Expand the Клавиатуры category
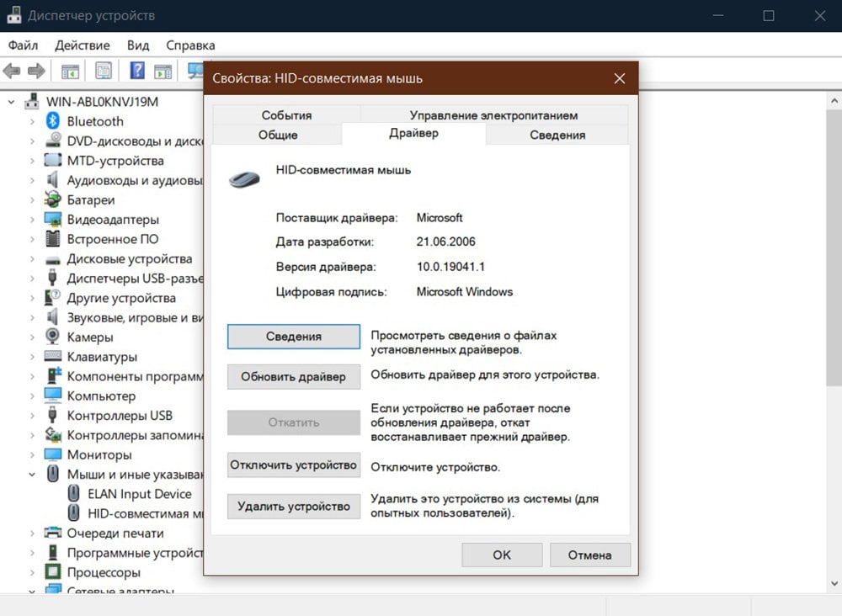This screenshot has height=616, width=842. click(x=32, y=356)
